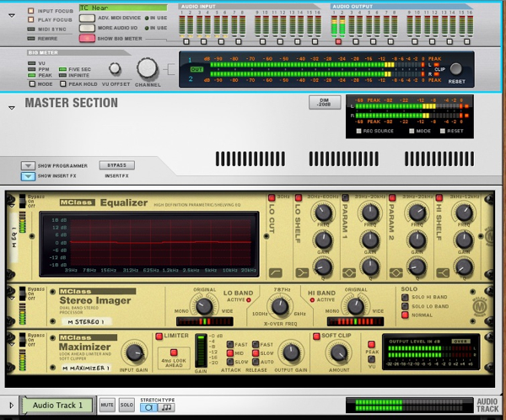
Task: Click the Maximizer INPUT GAIN knob
Action: coord(134,353)
